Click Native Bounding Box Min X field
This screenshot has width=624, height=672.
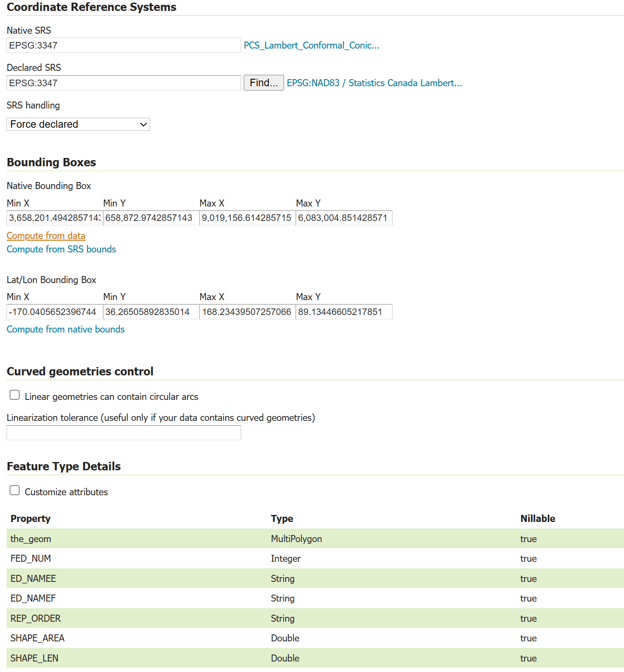click(x=55, y=218)
